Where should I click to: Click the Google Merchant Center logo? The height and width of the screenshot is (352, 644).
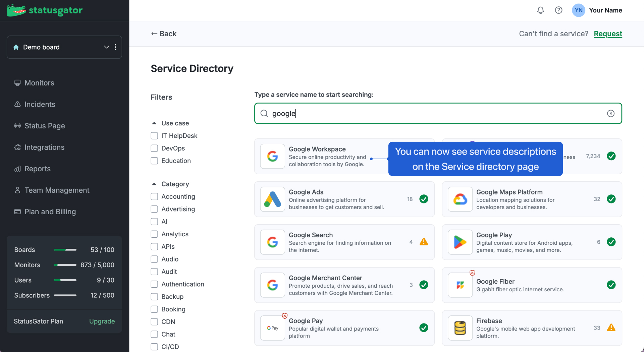(272, 285)
